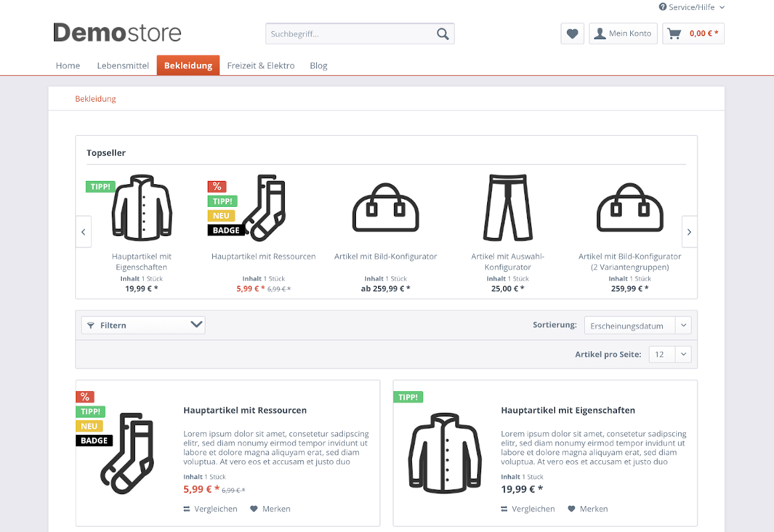
Task: Open the Sortierung dropdown
Action: pos(637,326)
